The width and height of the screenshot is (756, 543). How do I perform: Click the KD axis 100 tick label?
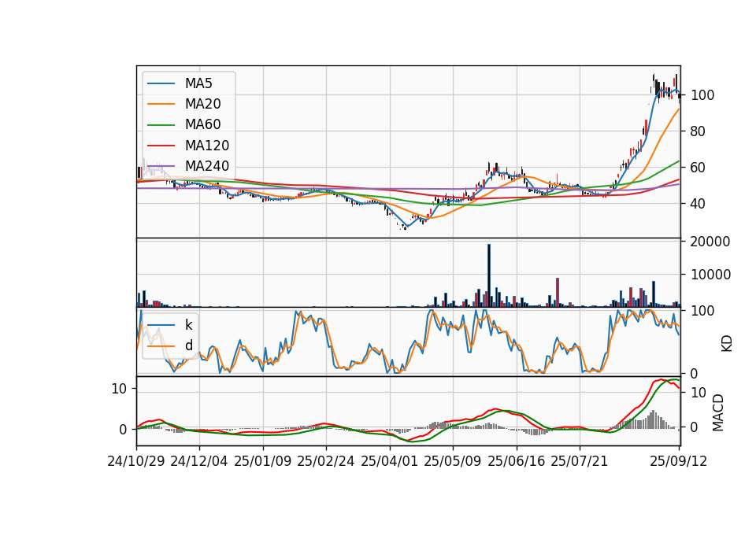702,311
